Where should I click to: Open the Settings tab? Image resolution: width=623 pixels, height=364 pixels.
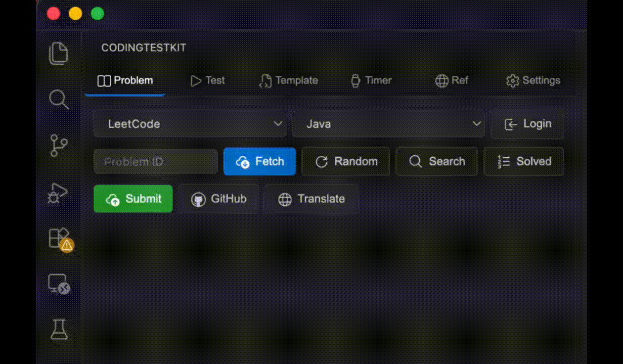coord(533,80)
